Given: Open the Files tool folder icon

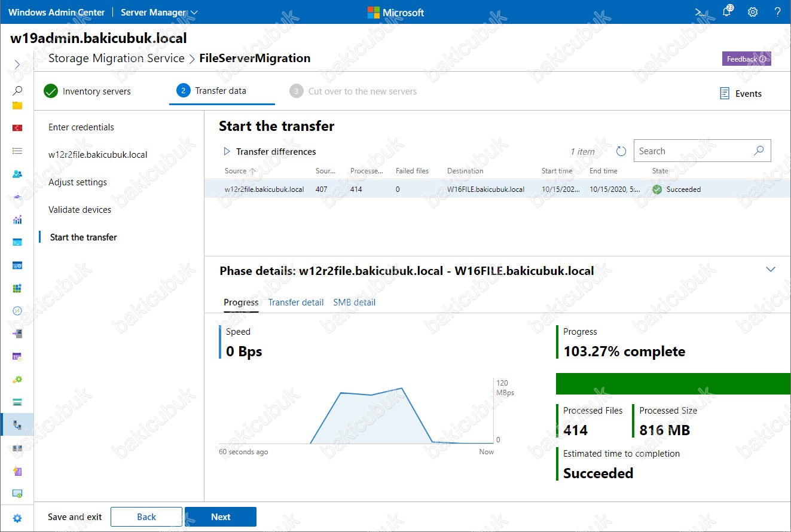Looking at the screenshot, I should tap(17, 105).
